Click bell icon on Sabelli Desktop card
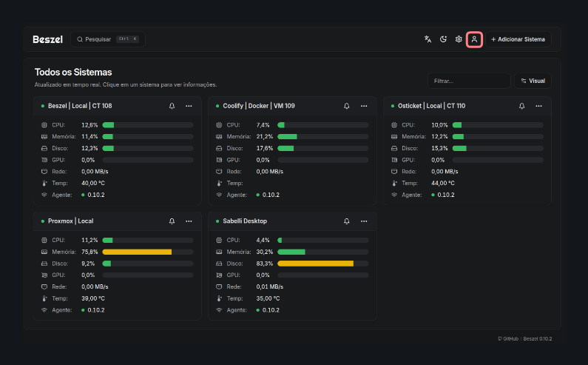 347,221
